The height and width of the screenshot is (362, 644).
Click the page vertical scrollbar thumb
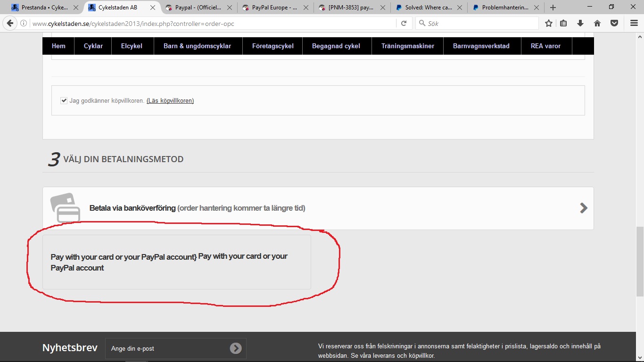(640, 262)
